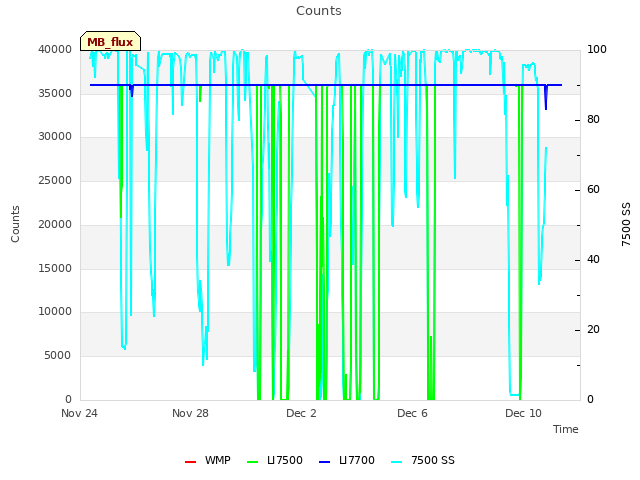Select the Dec 6 x-axis label
This screenshot has height=480, width=640.
[x=412, y=413]
